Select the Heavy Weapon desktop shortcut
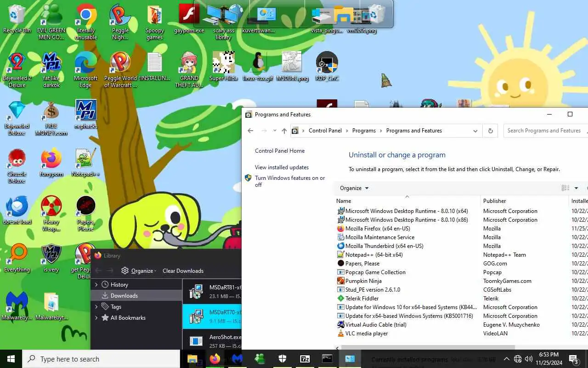Viewport: 588px width, 368px height. point(51,213)
